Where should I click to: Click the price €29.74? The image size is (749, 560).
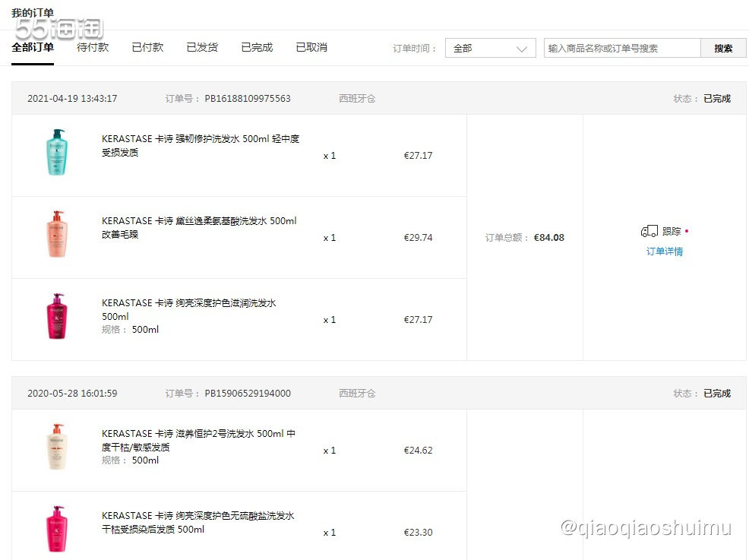(x=418, y=238)
